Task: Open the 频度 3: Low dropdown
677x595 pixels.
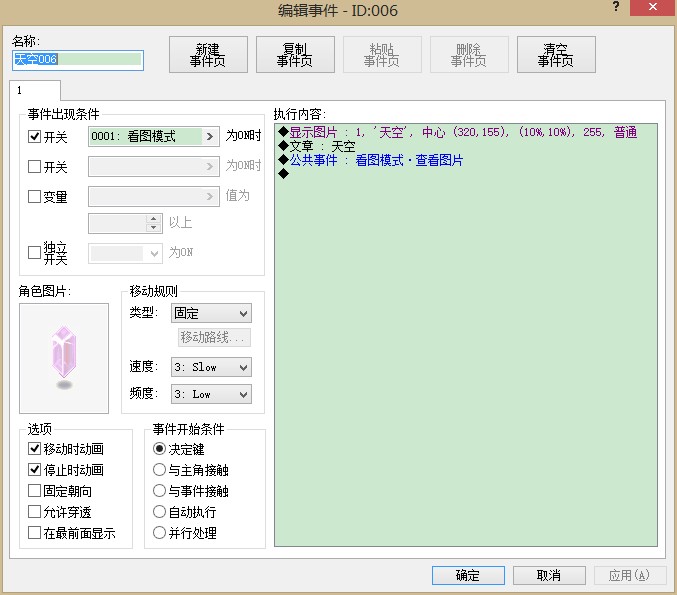Action: pyautogui.click(x=211, y=394)
